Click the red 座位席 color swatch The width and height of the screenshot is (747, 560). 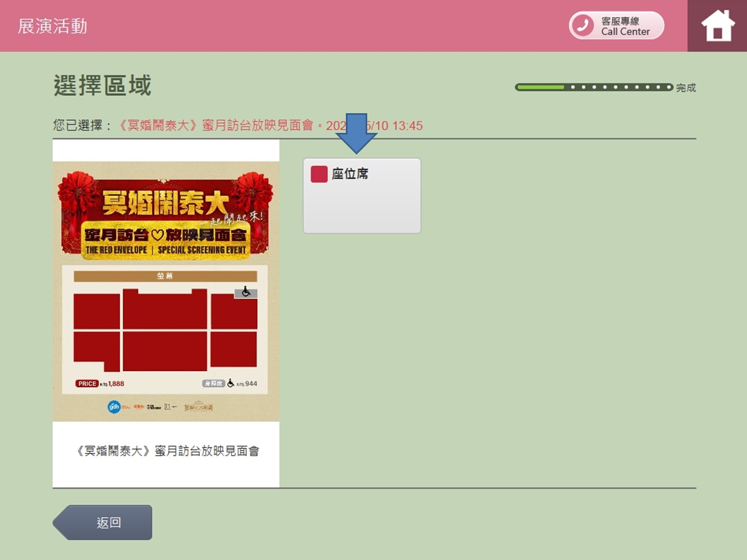click(x=319, y=174)
